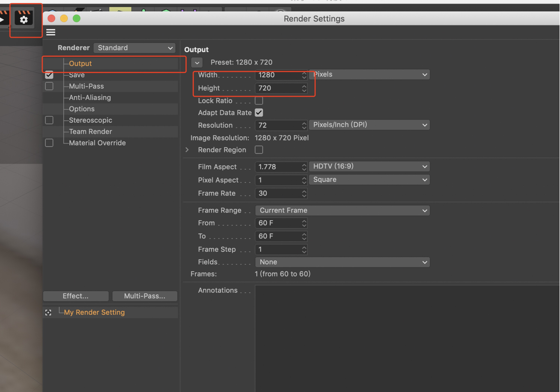Select Save in the settings list
The height and width of the screenshot is (392, 560).
coord(77,75)
